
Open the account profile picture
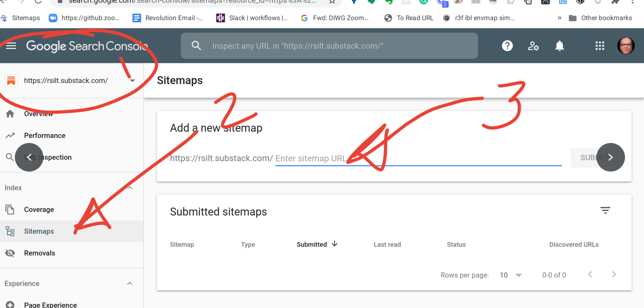tap(626, 46)
